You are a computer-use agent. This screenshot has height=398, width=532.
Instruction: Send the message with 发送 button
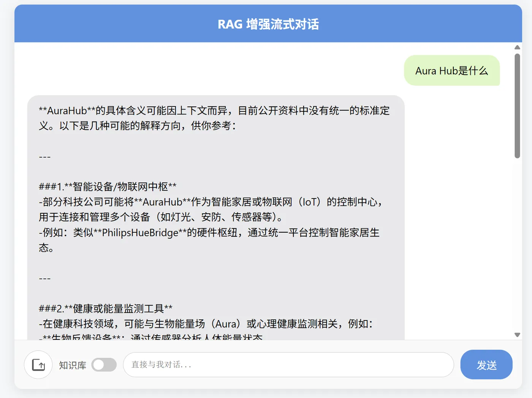[x=486, y=365]
